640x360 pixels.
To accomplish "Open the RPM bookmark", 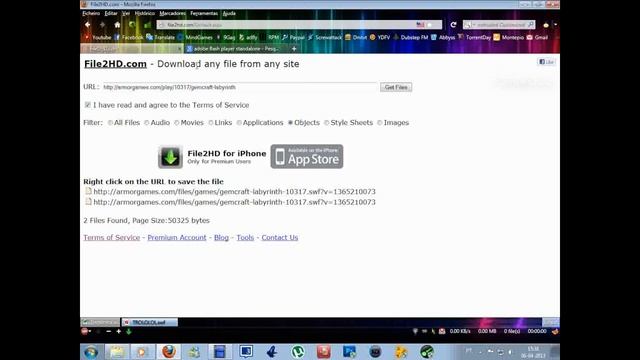I will point(270,38).
